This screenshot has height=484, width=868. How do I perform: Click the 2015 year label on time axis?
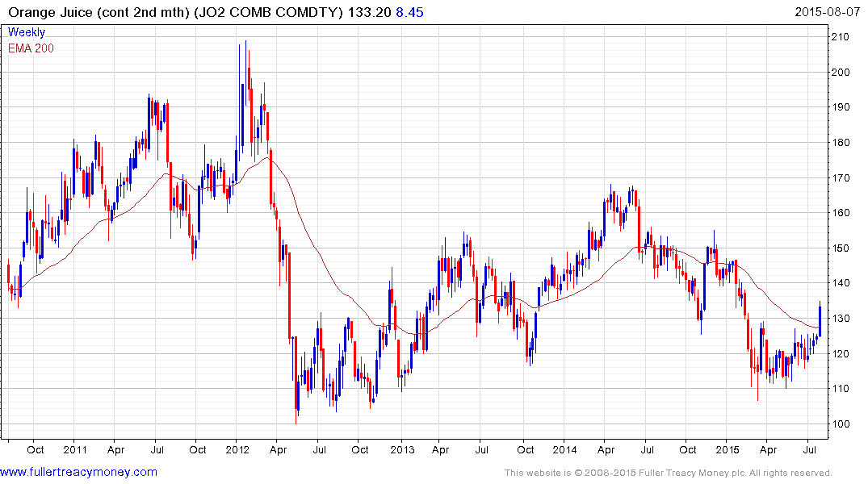tap(728, 449)
